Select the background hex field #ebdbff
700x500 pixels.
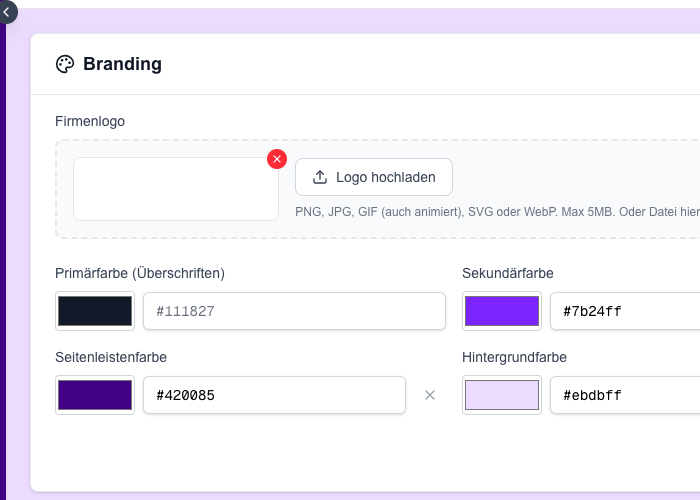coord(625,395)
